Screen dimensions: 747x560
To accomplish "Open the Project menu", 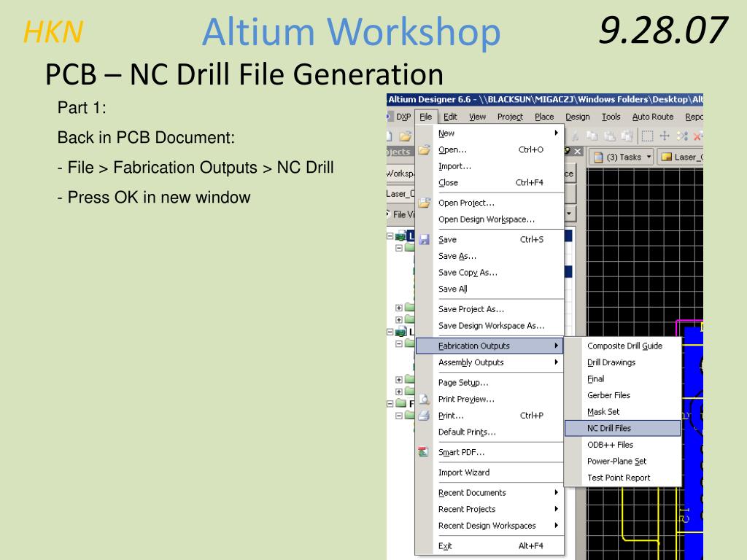I will (x=510, y=117).
